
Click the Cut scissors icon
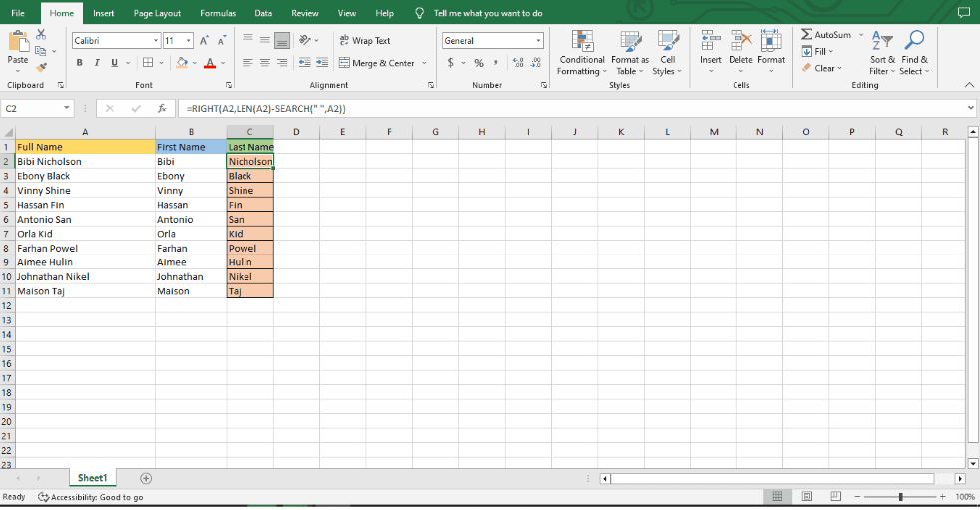click(x=41, y=34)
